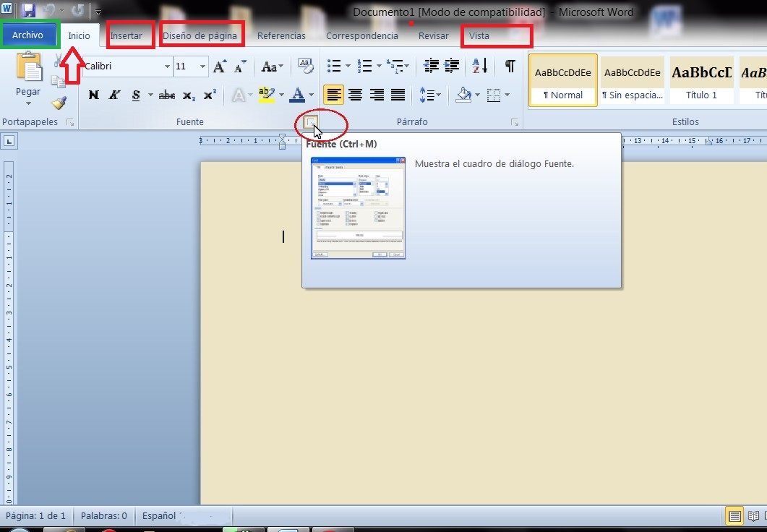
Task: Click the line spacing icon
Action: coord(426,95)
